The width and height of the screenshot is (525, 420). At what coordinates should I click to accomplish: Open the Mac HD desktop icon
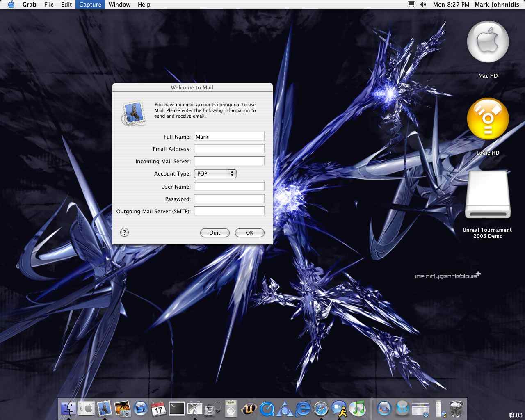488,41
